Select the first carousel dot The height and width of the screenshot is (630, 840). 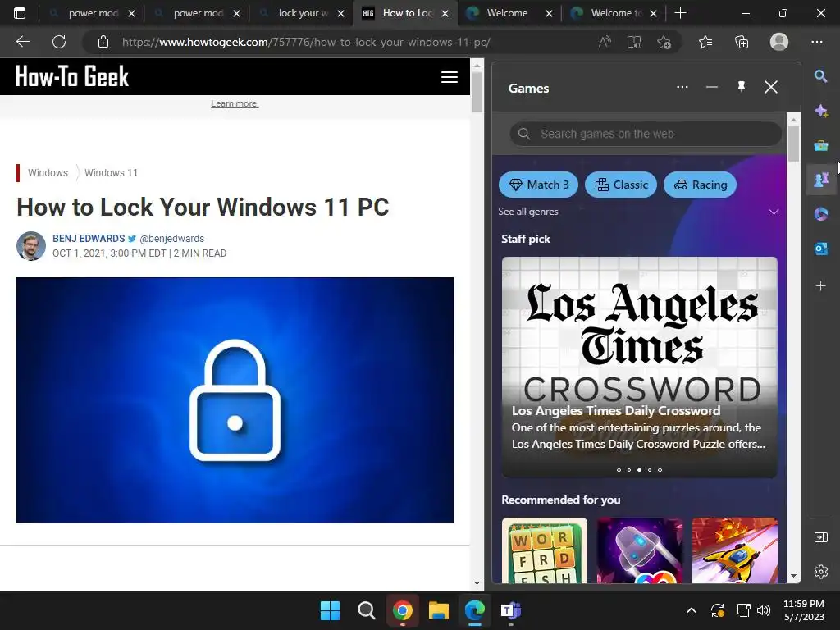coord(619,470)
